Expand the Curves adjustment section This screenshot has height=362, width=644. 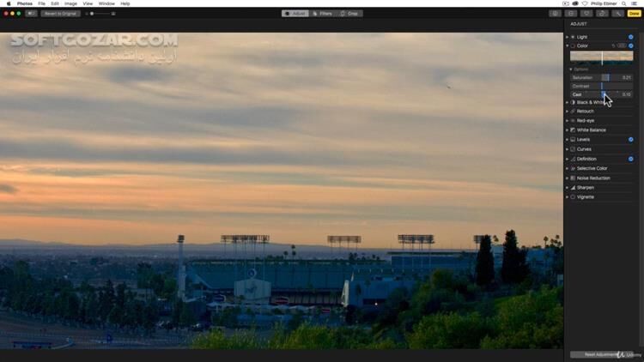coord(567,149)
